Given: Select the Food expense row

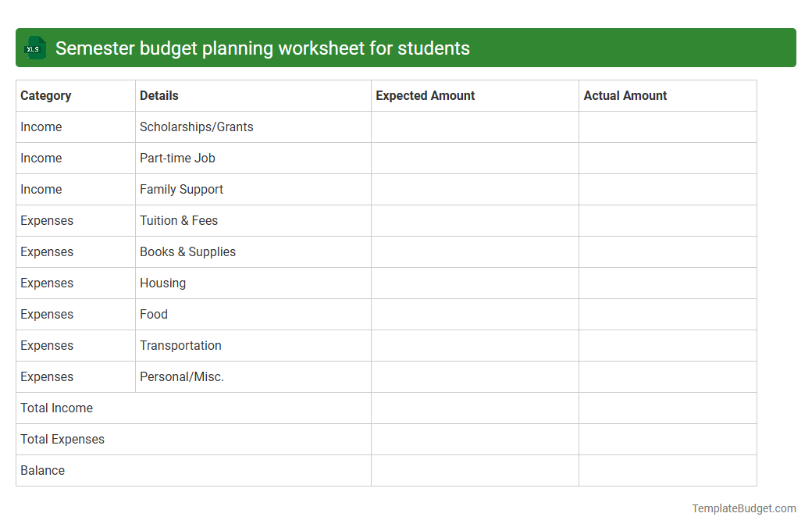Looking at the screenshot, I should tap(153, 314).
